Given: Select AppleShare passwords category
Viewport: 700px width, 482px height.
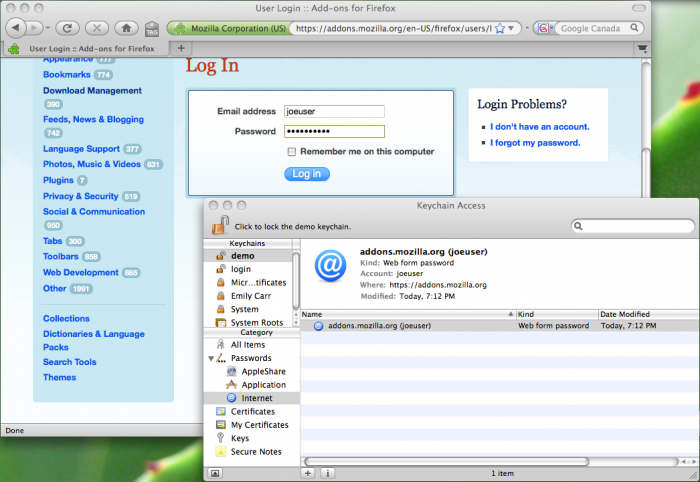Looking at the screenshot, I should (252, 371).
